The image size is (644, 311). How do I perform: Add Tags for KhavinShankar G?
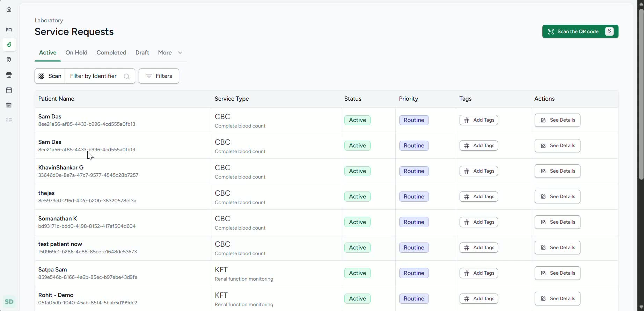479,171
